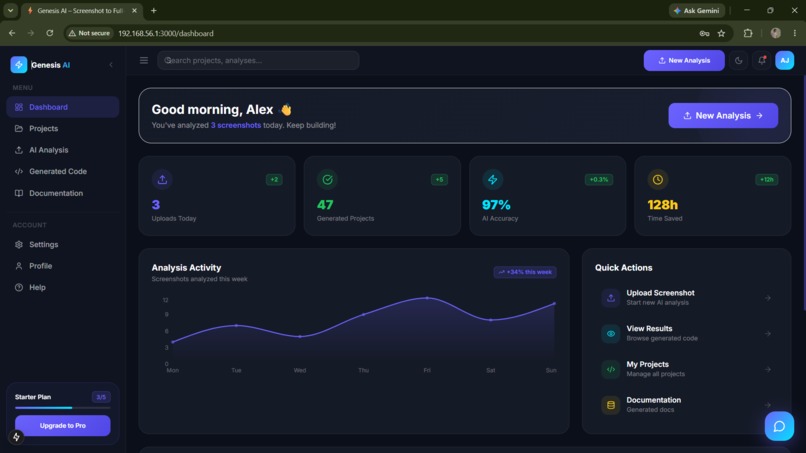Open Help in the sidebar
This screenshot has height=453, width=806.
(63, 287)
